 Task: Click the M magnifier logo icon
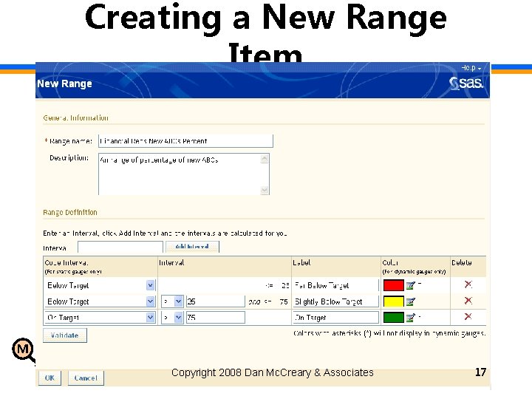tap(24, 349)
